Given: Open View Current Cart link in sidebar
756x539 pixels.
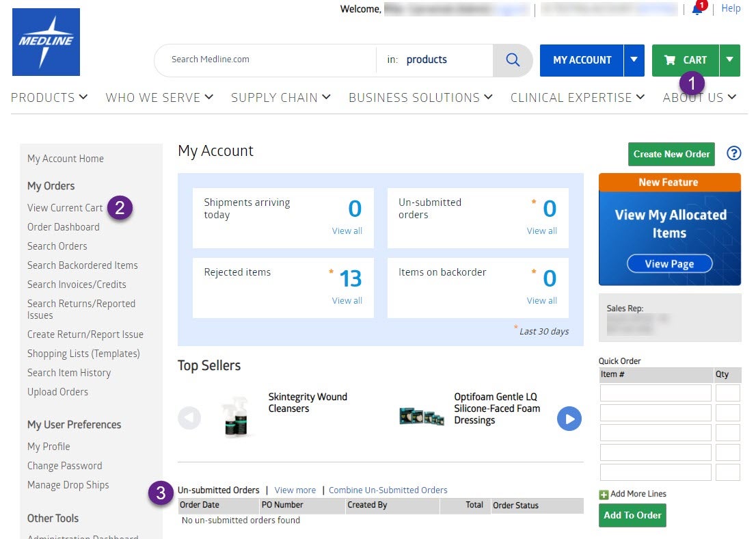Looking at the screenshot, I should (x=65, y=208).
